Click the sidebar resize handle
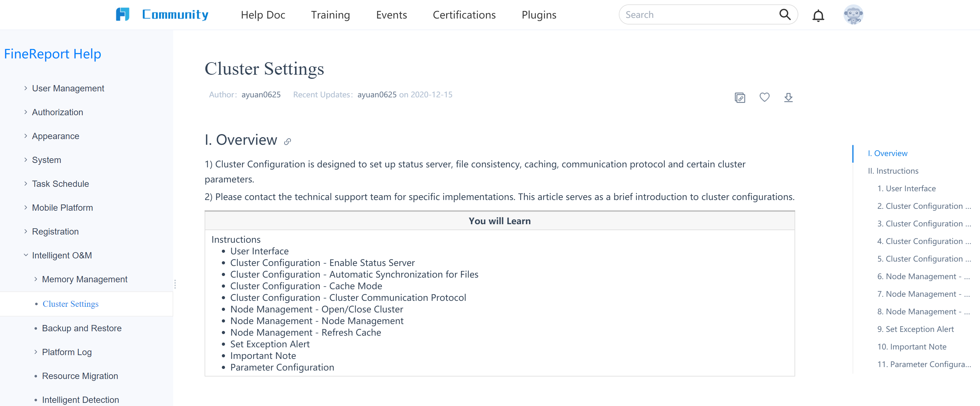The image size is (980, 406). 175,284
